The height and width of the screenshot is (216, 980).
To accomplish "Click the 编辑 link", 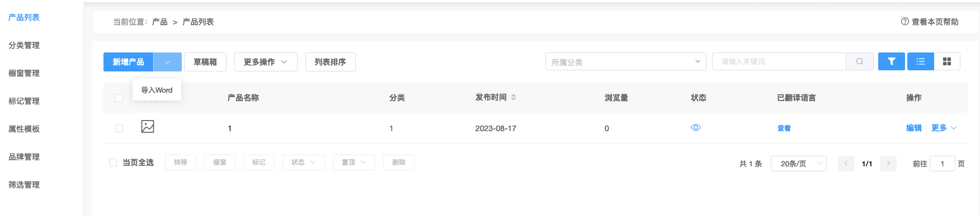I will (913, 128).
